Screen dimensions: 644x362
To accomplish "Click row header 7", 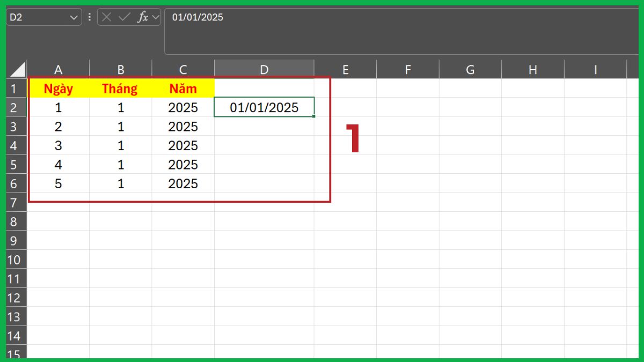I will coord(14,203).
